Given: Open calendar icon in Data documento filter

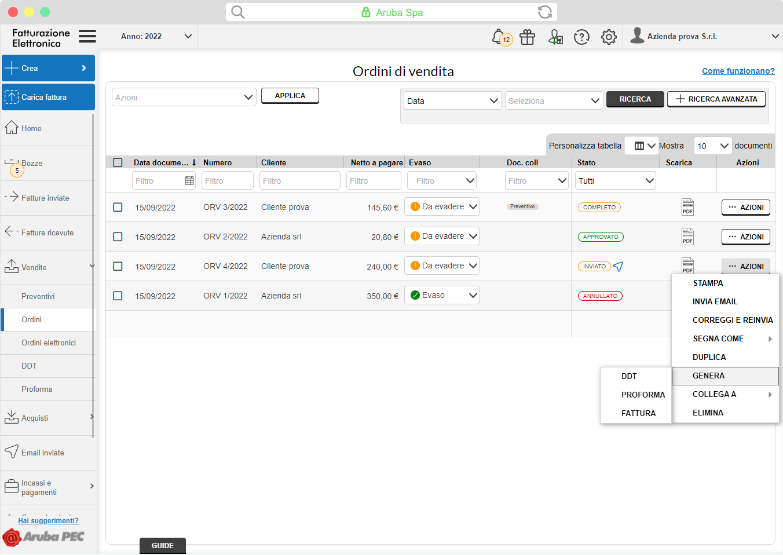Looking at the screenshot, I should tap(189, 181).
